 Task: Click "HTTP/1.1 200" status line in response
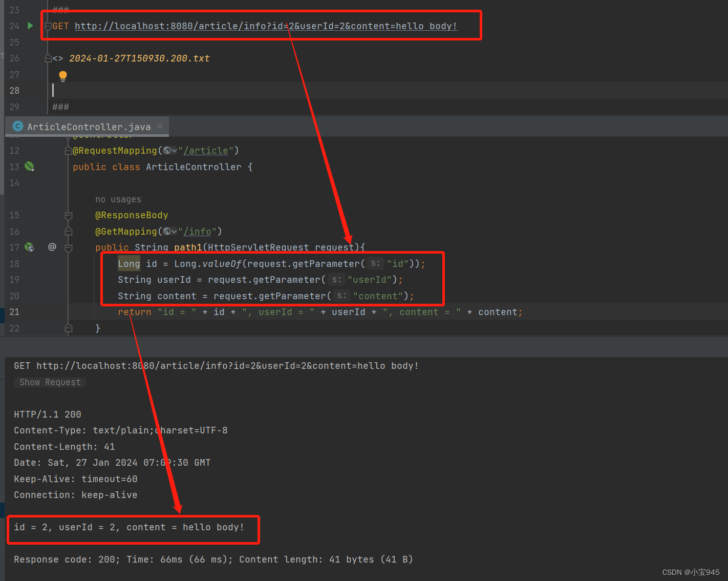[48, 414]
